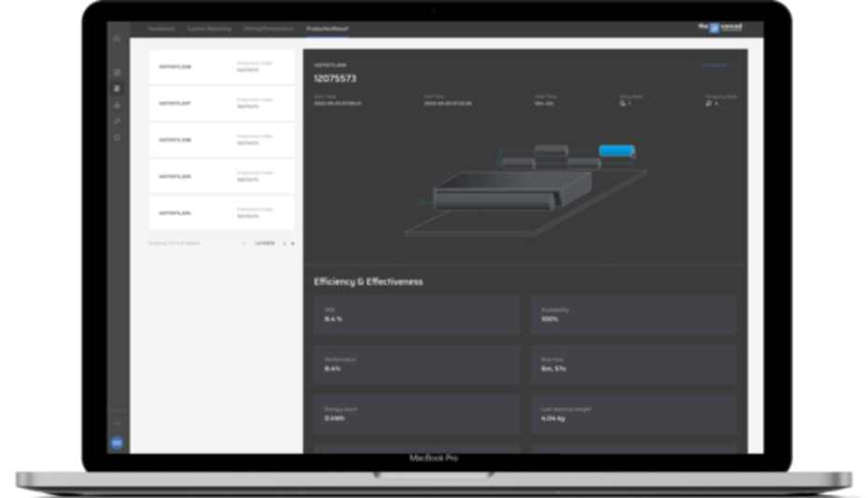The image size is (868, 498).
Task: Open the Custom Reporting tab
Action: (x=208, y=29)
